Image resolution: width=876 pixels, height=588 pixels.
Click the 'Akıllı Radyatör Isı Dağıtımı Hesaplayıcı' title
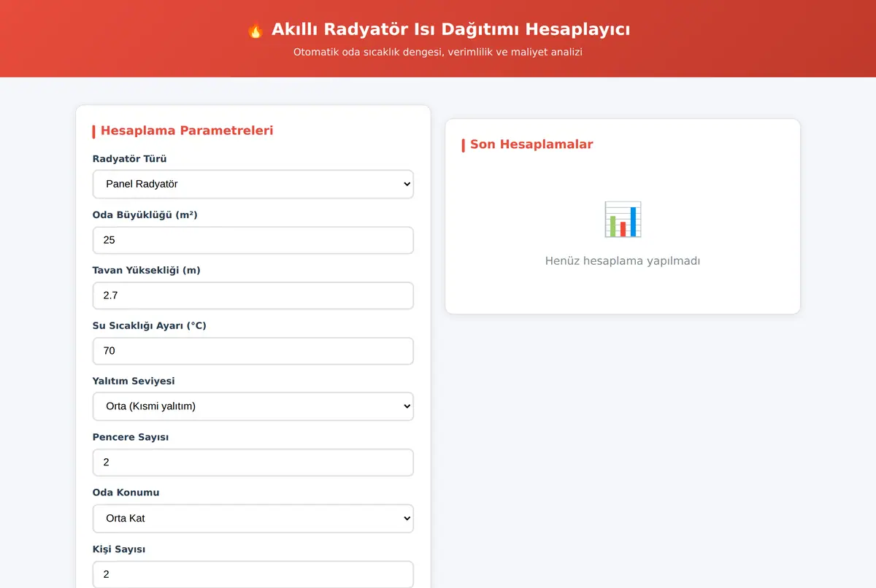click(x=450, y=29)
